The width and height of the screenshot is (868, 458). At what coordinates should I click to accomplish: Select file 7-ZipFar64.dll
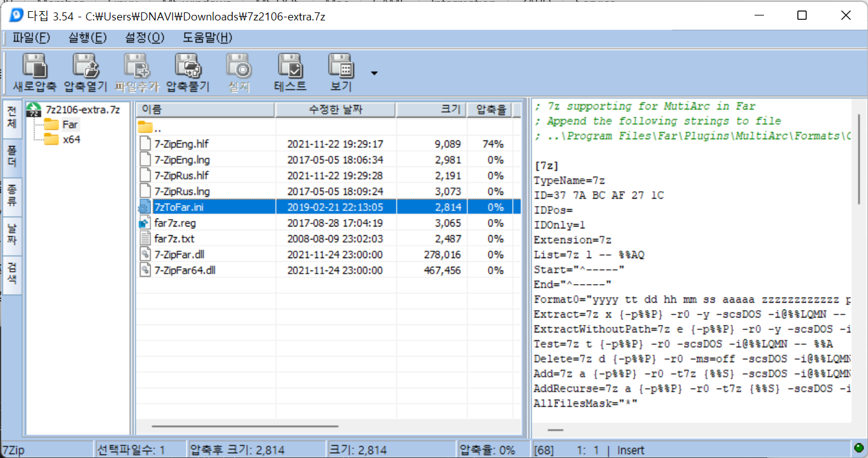(185, 270)
